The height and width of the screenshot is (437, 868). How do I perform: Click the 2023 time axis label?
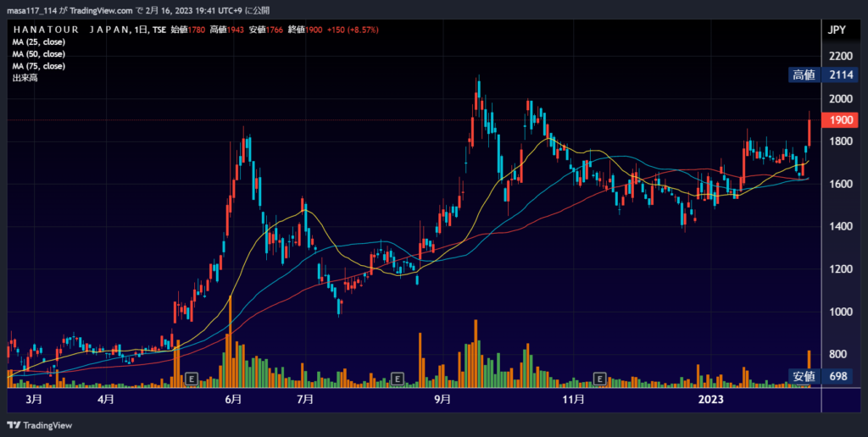coord(711,400)
